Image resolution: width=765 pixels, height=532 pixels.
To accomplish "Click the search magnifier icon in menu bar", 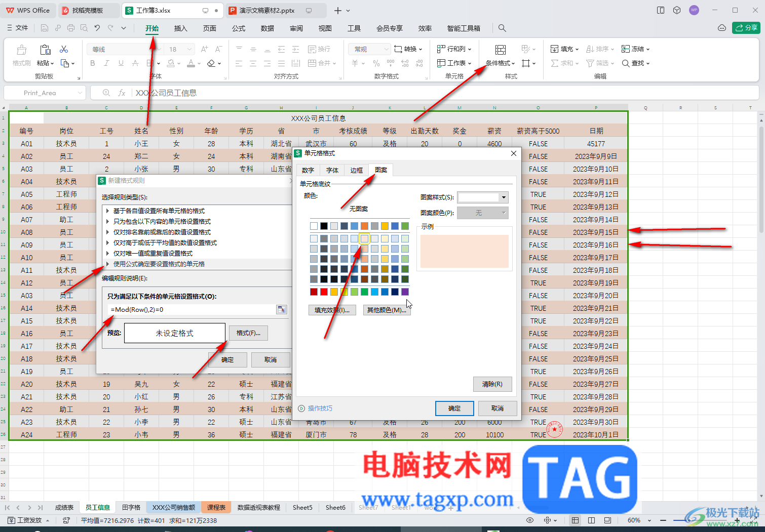I will tap(502, 28).
